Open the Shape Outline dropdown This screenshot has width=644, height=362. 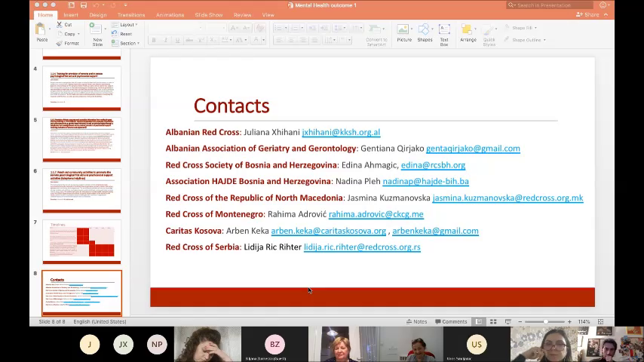[x=525, y=40]
